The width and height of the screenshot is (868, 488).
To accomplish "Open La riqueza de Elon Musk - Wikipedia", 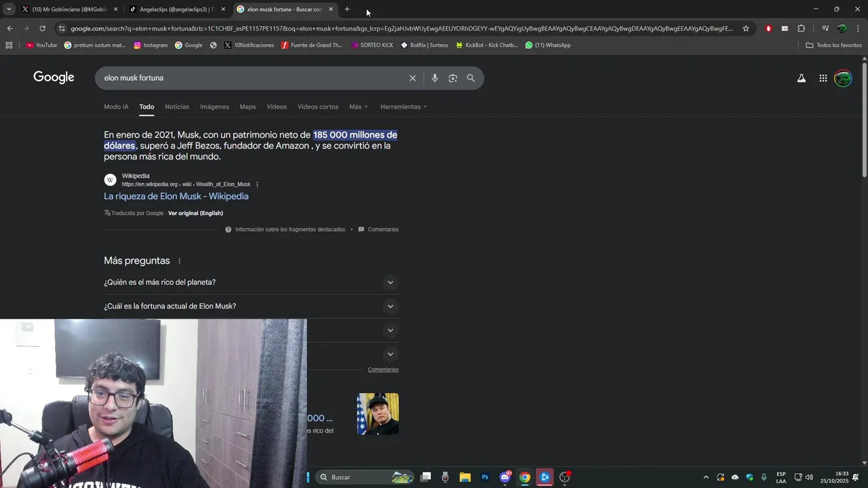I will [176, 197].
